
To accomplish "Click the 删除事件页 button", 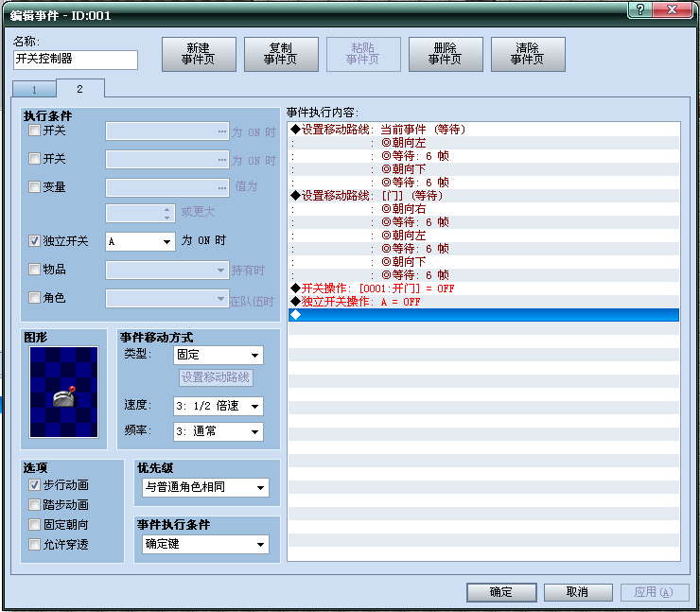I will coord(445,54).
